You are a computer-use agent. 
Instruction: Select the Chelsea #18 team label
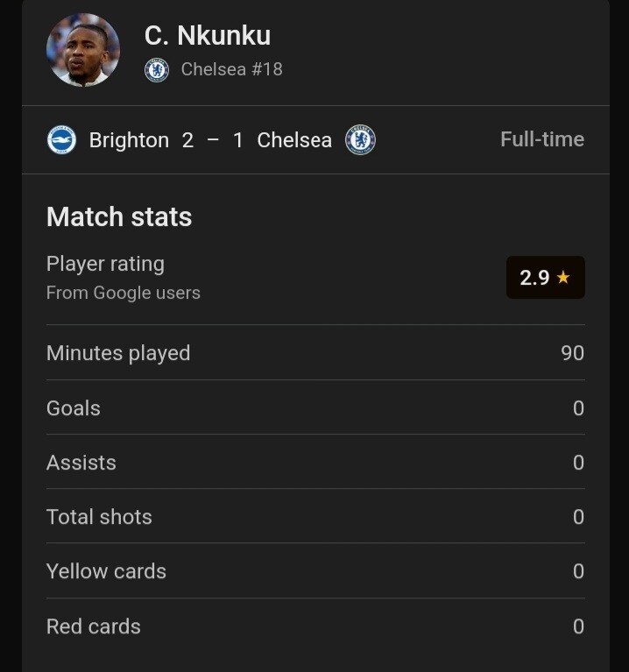(x=231, y=69)
